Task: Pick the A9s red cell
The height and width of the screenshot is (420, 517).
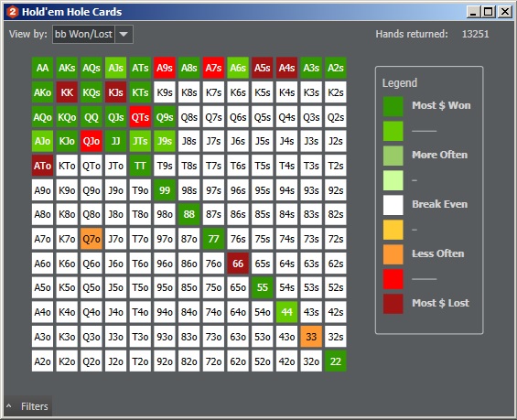Action: [x=165, y=68]
